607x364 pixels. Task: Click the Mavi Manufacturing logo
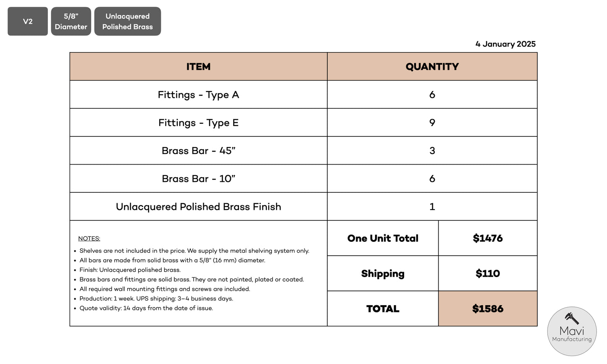(572, 331)
